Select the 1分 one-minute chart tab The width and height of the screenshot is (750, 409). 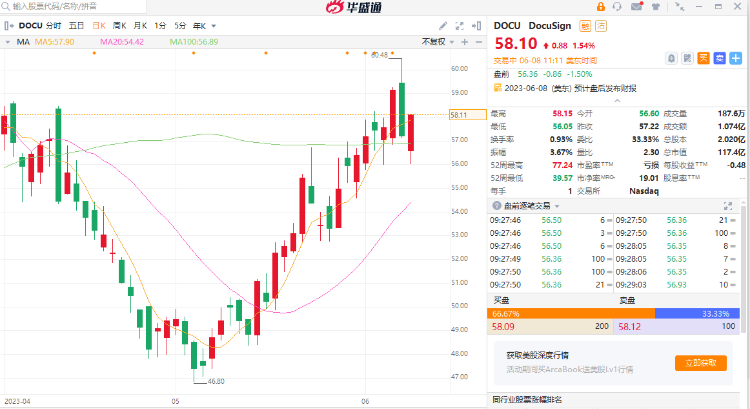coord(160,26)
